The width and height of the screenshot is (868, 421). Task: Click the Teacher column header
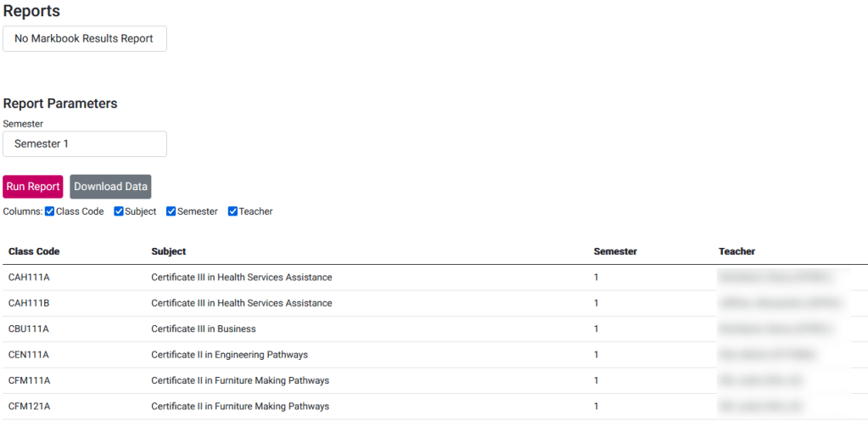tap(736, 251)
